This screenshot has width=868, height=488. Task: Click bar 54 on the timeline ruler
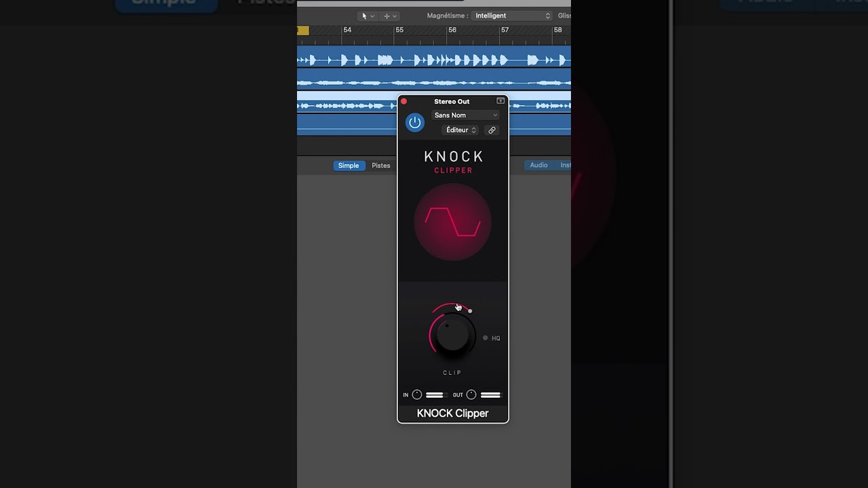tap(347, 30)
